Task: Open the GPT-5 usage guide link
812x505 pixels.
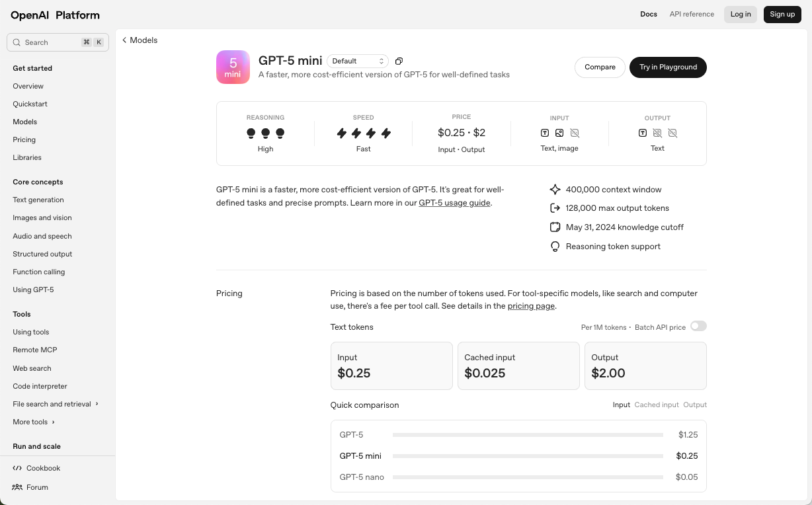Action: [x=454, y=203]
